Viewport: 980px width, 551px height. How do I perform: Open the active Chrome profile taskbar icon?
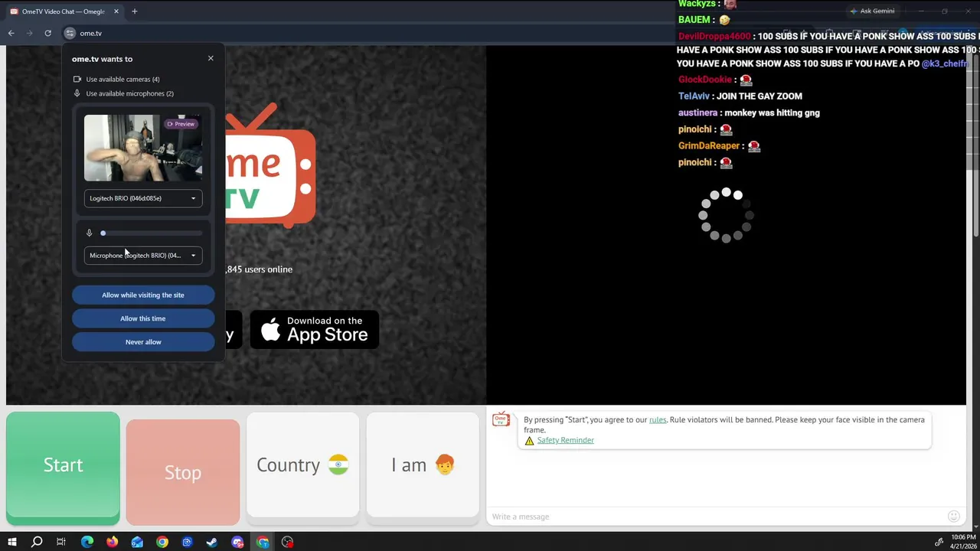click(x=263, y=542)
